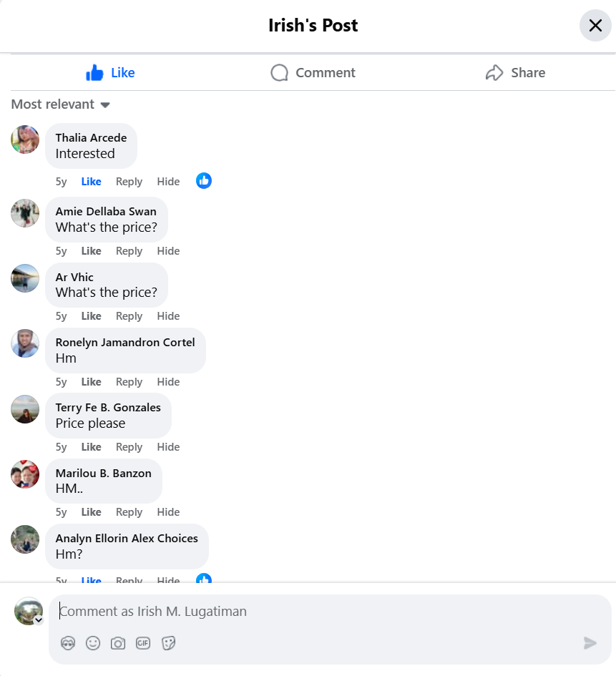Open Marilou B. Banzon's profile picture
The image size is (616, 676).
coord(25,474)
